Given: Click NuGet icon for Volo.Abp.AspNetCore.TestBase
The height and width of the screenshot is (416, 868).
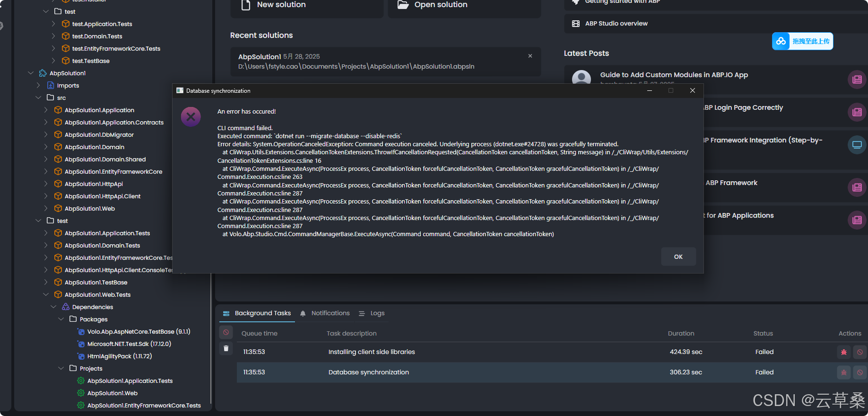Looking at the screenshot, I should 81,331.
